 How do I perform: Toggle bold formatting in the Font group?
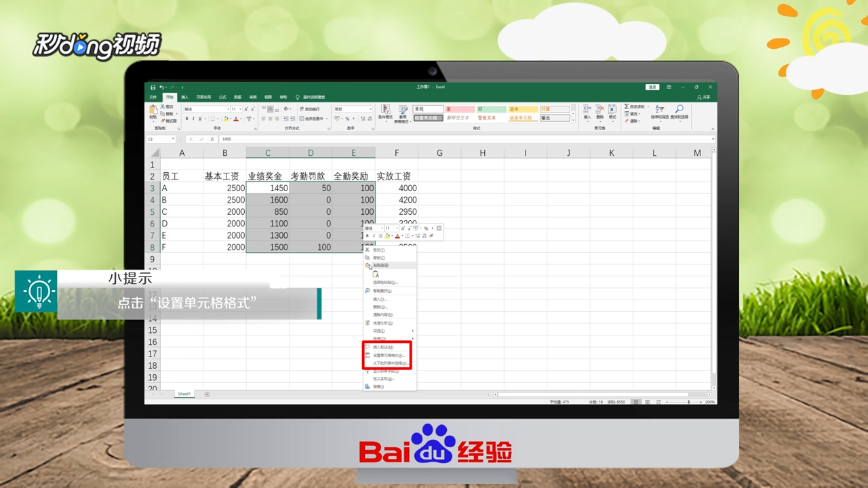click(187, 118)
